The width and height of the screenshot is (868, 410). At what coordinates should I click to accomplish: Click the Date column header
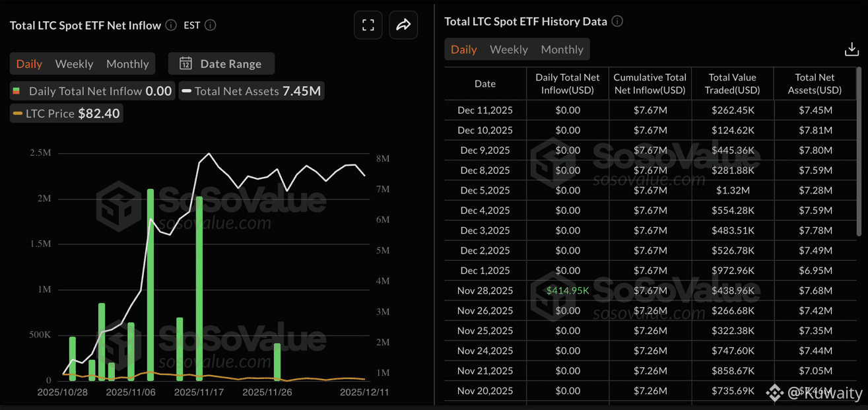point(485,84)
